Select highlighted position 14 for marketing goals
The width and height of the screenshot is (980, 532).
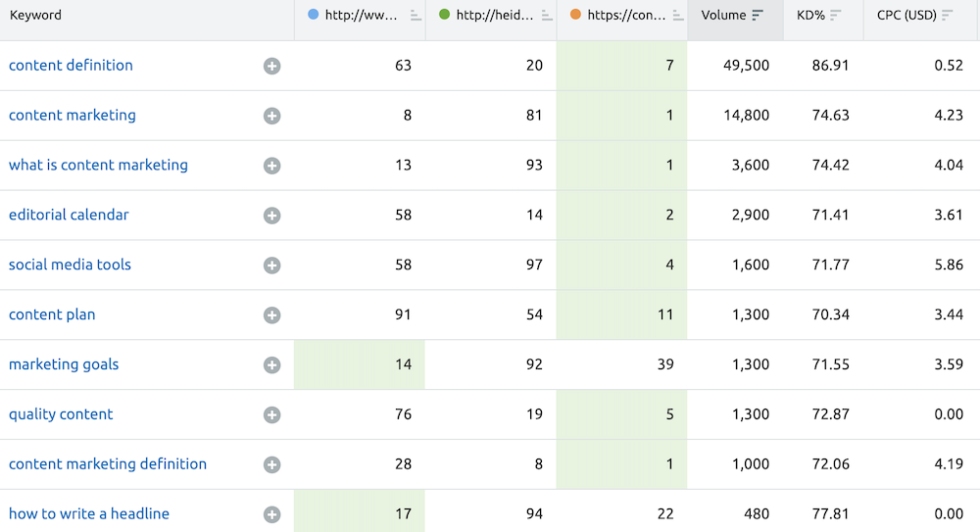tap(402, 364)
